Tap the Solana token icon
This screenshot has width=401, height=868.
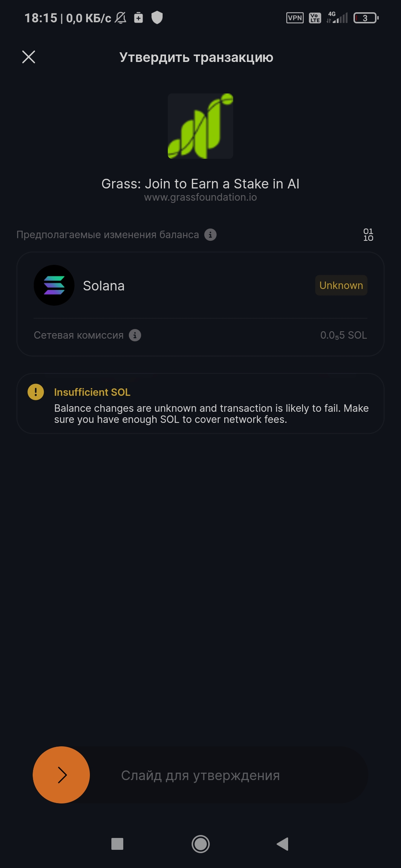(54, 285)
